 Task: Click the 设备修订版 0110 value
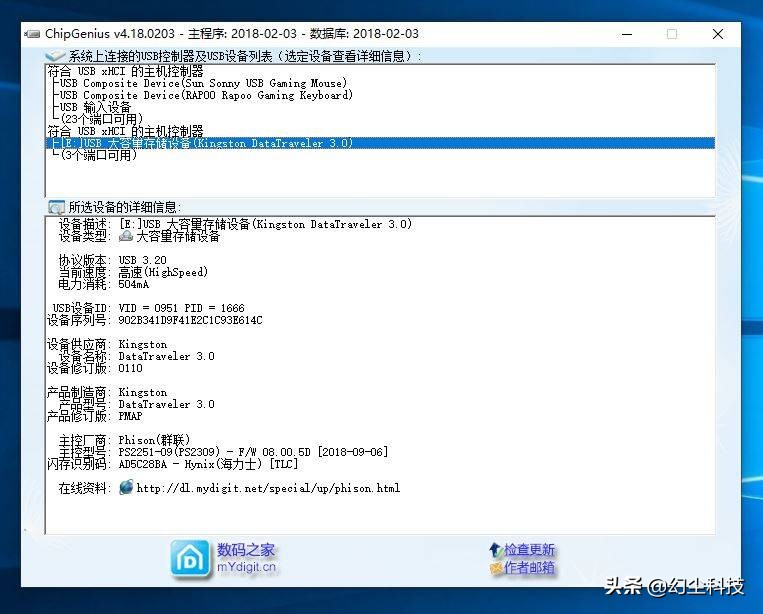130,368
